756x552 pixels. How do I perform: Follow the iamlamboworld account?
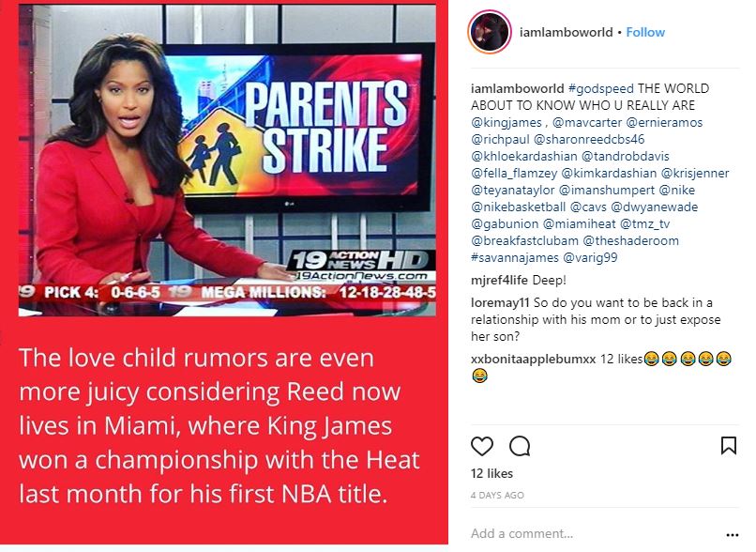(x=645, y=32)
